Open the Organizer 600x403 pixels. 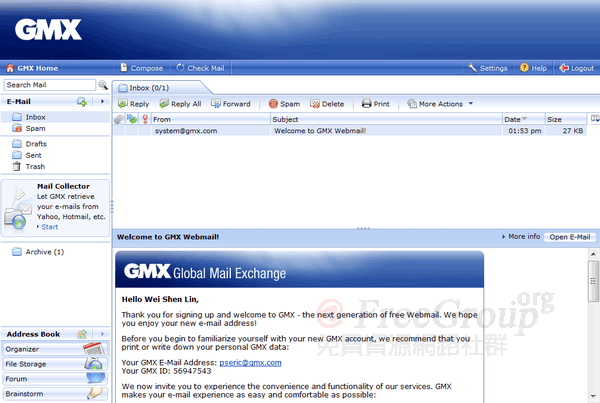point(55,349)
